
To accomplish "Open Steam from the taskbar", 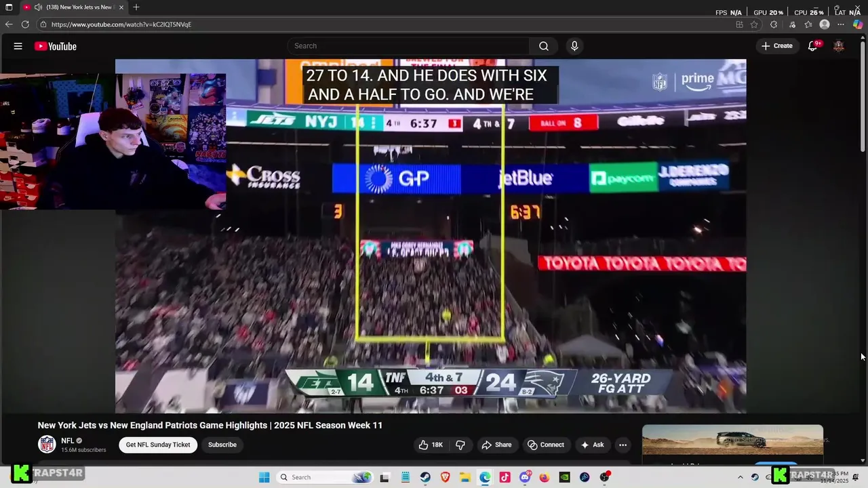I will pos(425,477).
